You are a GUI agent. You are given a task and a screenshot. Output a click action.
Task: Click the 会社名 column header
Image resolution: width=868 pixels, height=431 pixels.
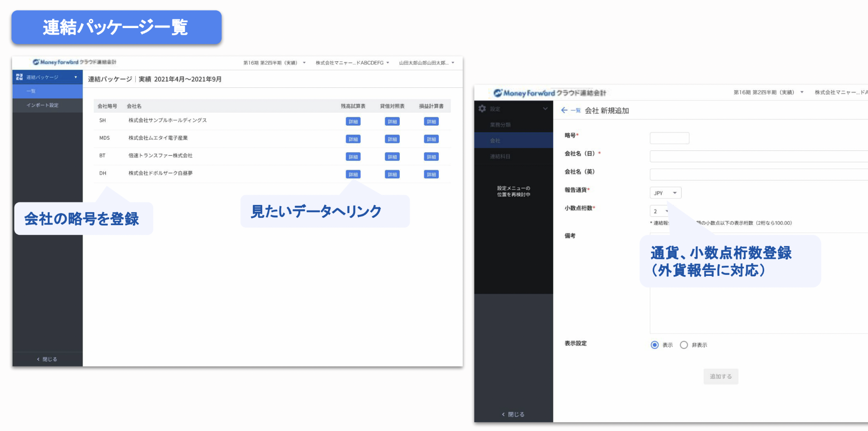tap(134, 106)
